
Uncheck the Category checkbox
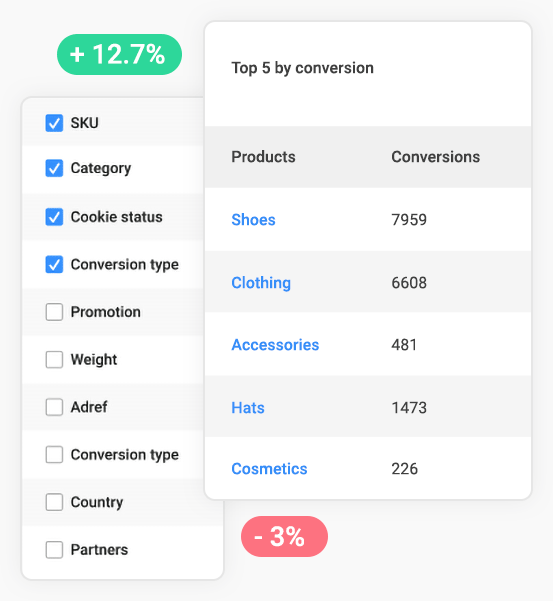pos(54,168)
